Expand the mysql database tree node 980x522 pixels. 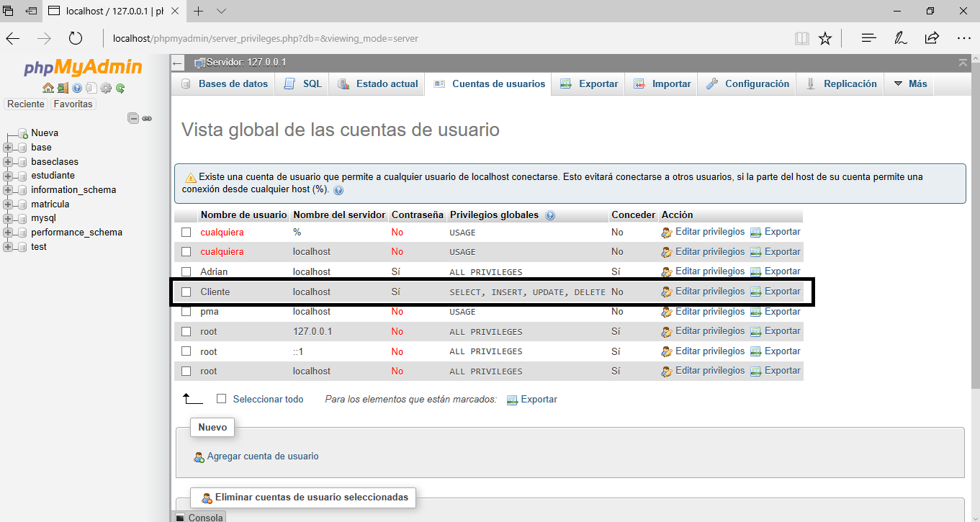(6, 218)
